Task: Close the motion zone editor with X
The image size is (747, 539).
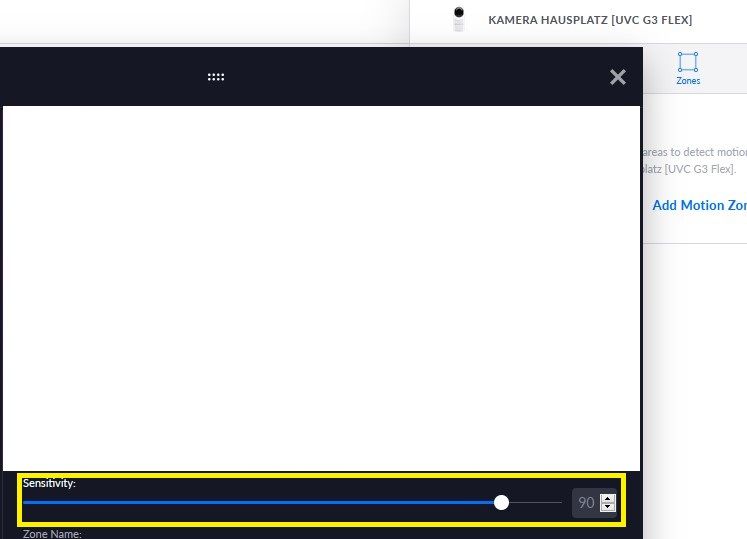Action: (618, 77)
